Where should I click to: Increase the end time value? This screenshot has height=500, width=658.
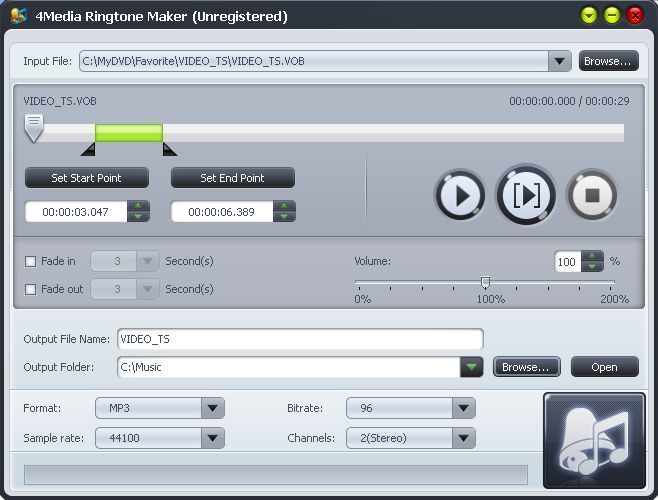pyautogui.click(x=284, y=206)
